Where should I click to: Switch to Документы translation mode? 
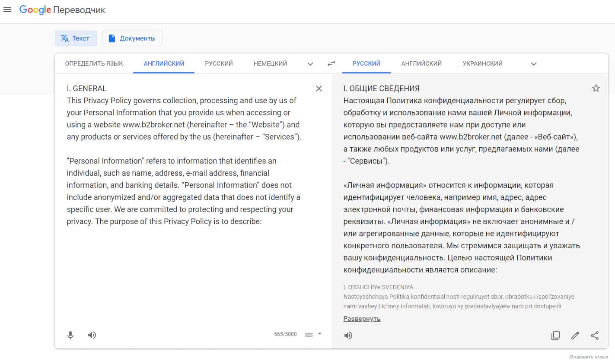pyautogui.click(x=132, y=38)
